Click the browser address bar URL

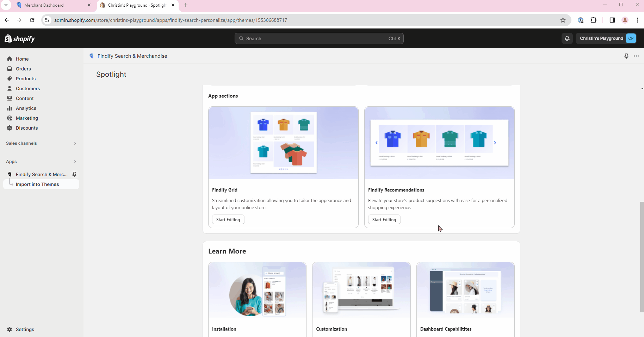[171, 20]
